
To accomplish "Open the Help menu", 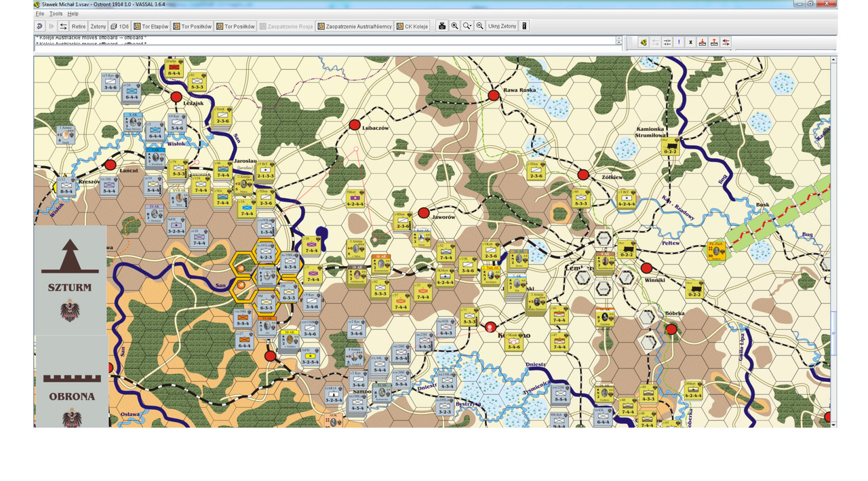I will coord(73,14).
